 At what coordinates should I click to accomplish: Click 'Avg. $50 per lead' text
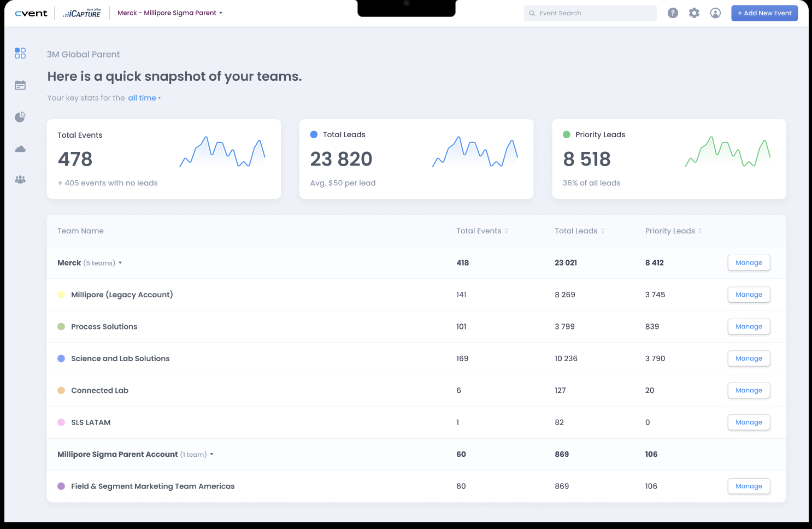(343, 183)
